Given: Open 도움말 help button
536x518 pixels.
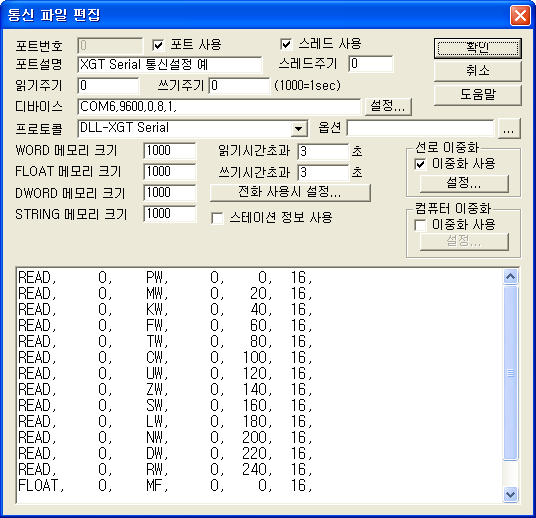Looking at the screenshot, I should click(x=478, y=94).
